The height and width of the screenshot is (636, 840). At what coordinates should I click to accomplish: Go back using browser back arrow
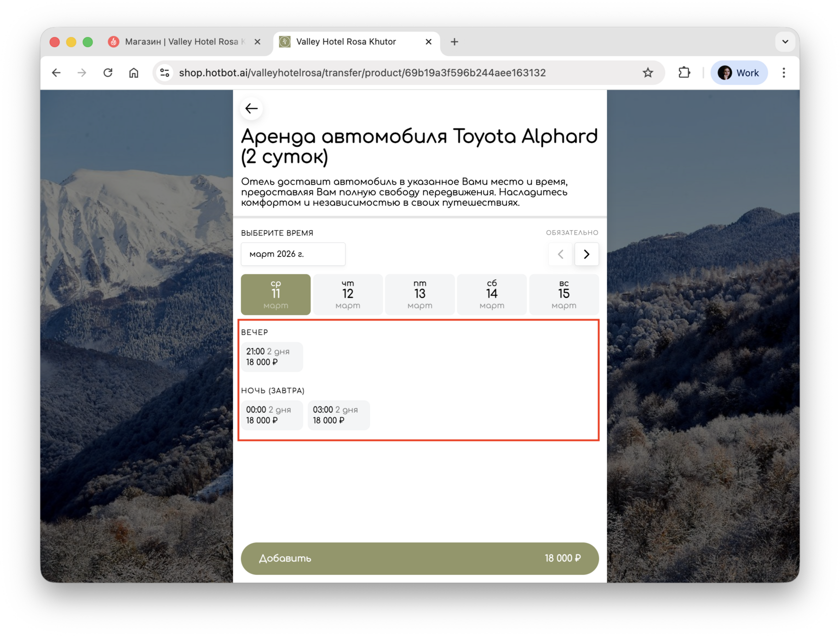[56, 73]
